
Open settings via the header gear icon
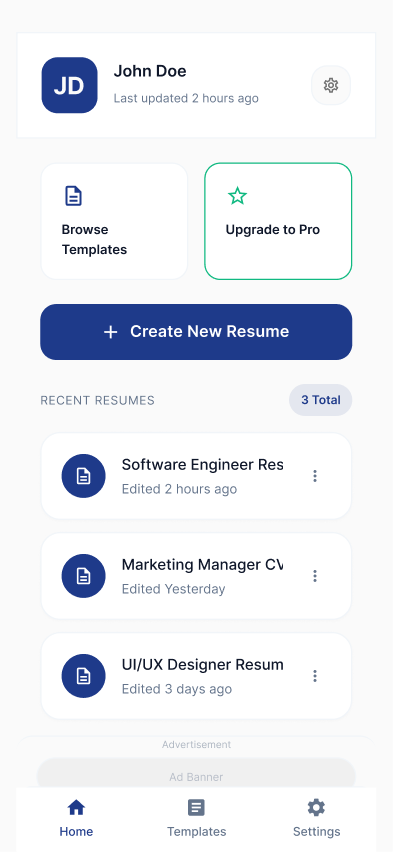330,85
